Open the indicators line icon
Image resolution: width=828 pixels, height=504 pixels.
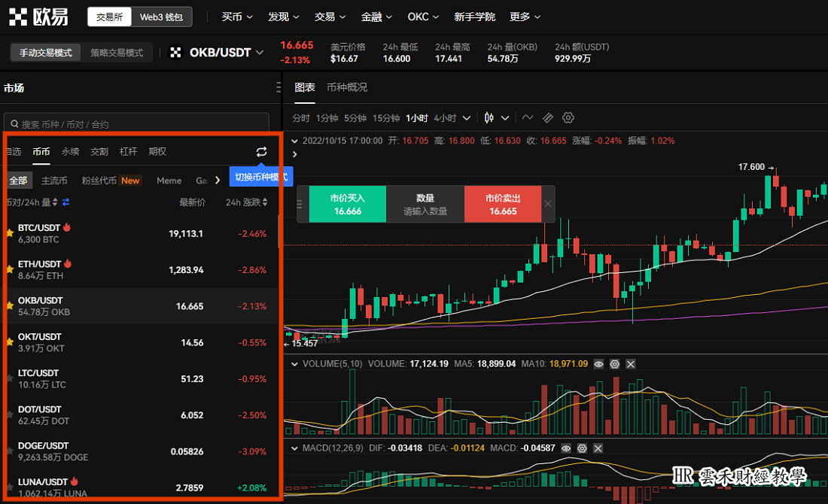coord(527,117)
